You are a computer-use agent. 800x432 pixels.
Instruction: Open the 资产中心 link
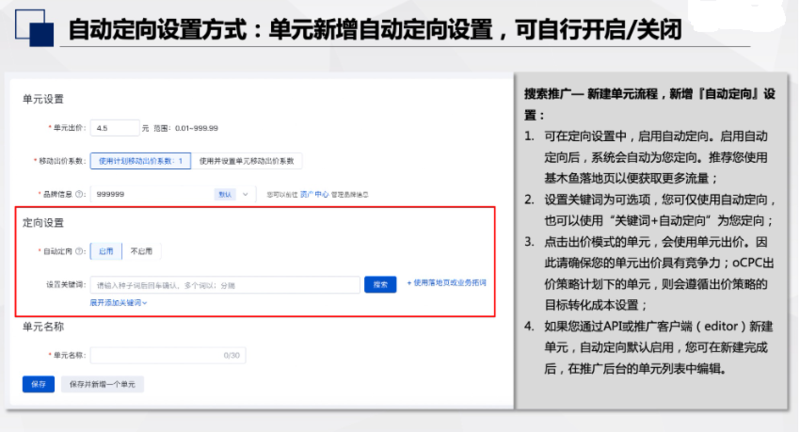[314, 194]
